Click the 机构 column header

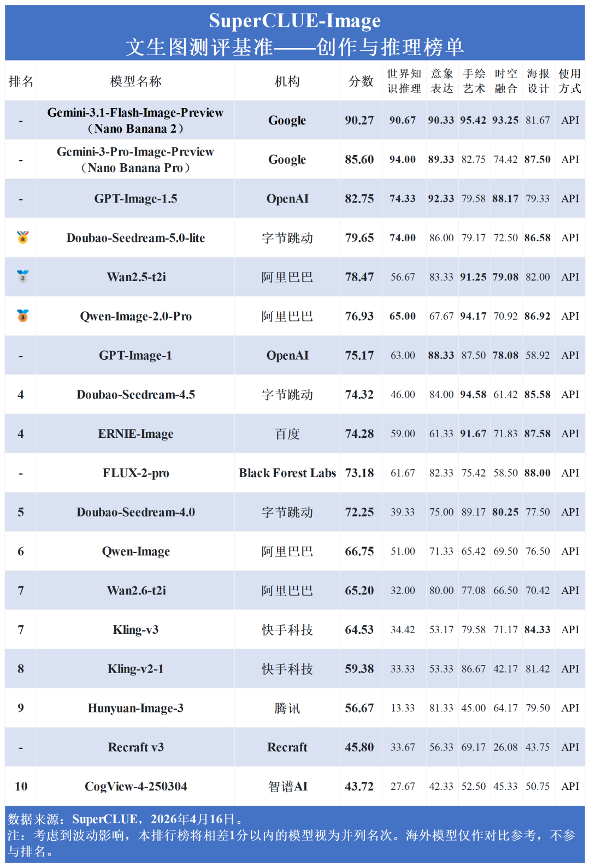point(287,81)
